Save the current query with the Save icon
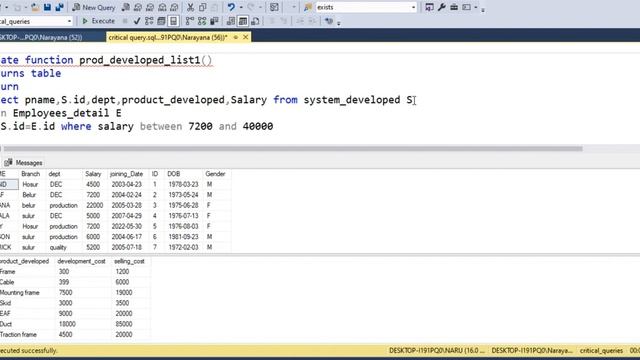The image size is (640, 360). click(x=47, y=7)
